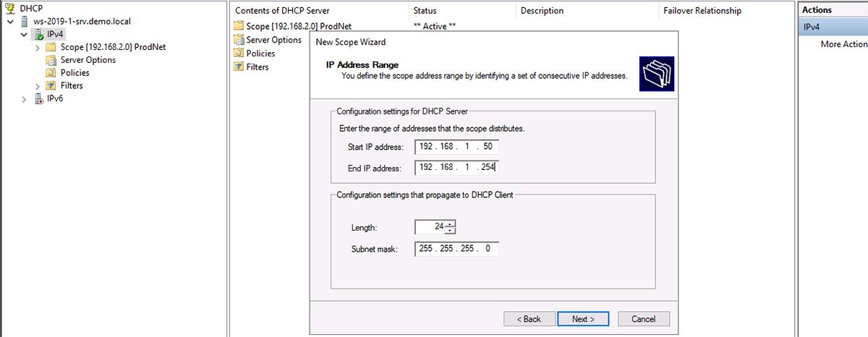This screenshot has width=868, height=337.
Task: Select the ws-2019-1-srv.demo.local server icon
Action: 25,22
